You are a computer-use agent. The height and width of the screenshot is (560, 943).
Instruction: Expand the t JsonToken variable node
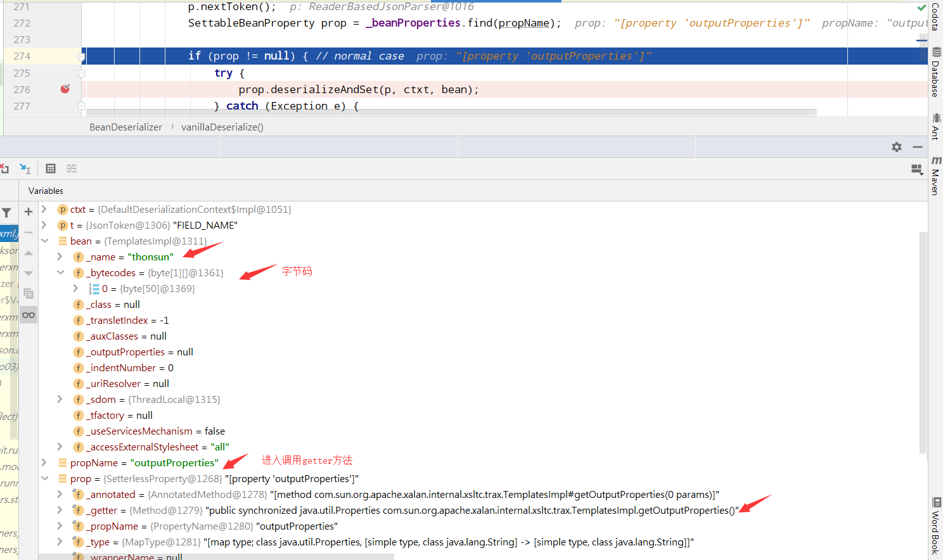click(44, 225)
